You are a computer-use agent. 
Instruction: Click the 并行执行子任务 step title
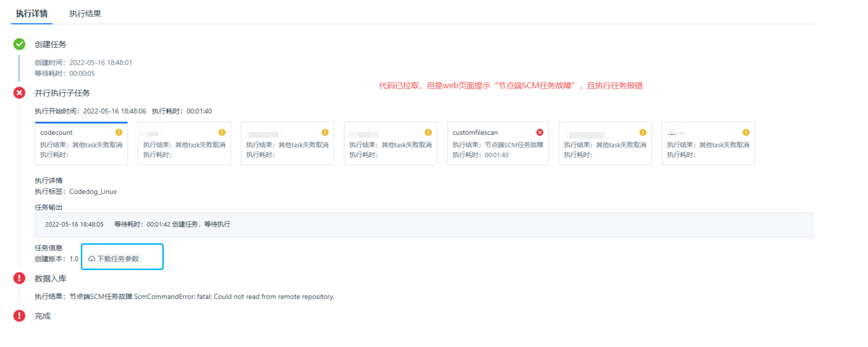tap(62, 93)
